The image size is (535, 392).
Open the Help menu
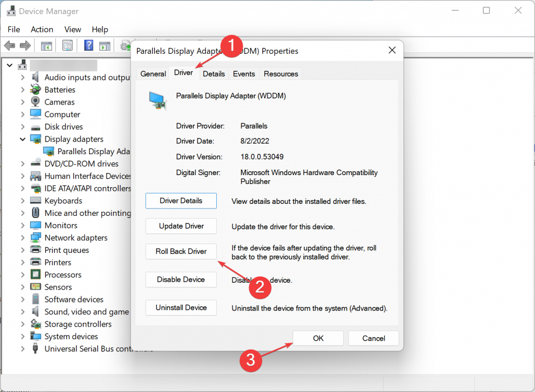point(100,29)
